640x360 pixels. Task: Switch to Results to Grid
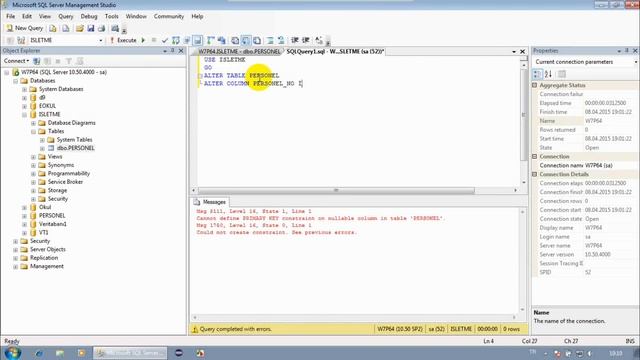246,40
